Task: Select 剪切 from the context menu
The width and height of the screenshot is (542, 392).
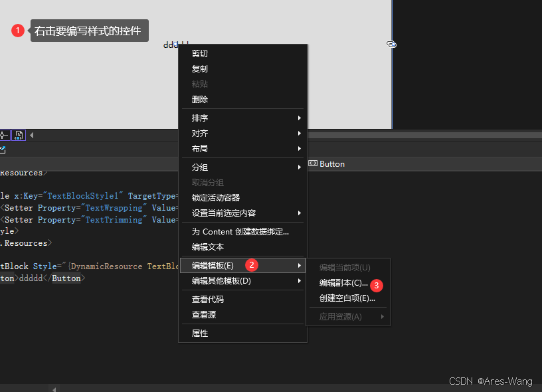Action: coord(199,53)
